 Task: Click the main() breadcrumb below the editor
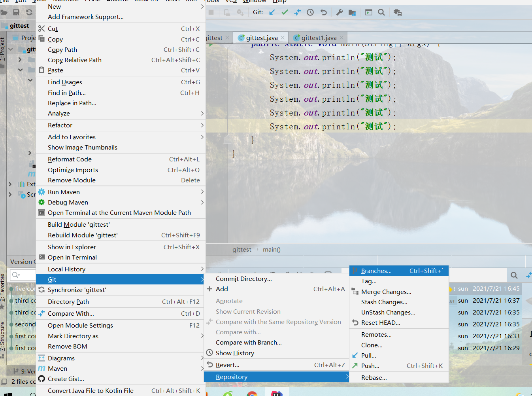pos(272,249)
